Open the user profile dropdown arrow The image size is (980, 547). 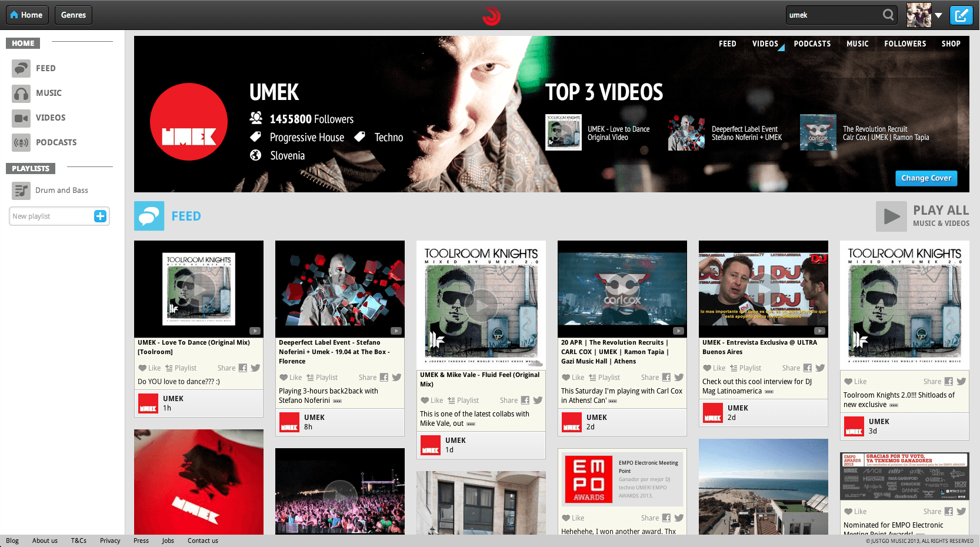coord(939,15)
